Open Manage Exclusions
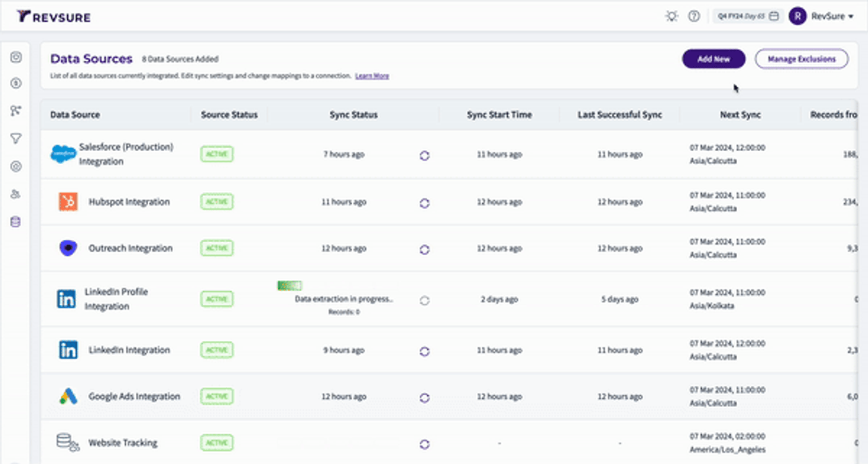 (x=802, y=59)
